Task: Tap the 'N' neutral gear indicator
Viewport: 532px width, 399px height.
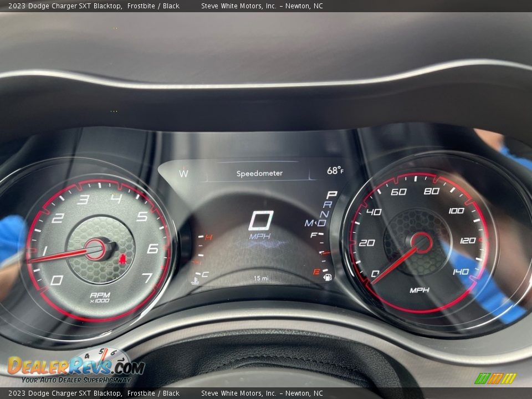Action: 324,214
